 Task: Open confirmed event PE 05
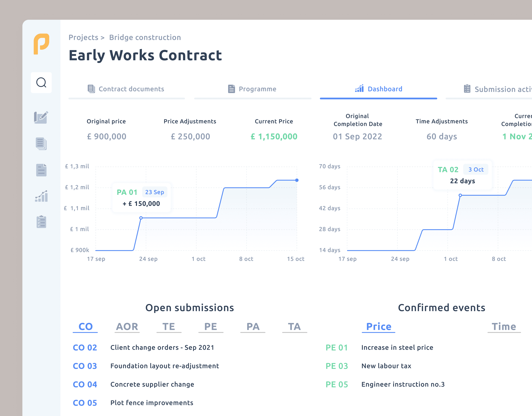tap(337, 385)
